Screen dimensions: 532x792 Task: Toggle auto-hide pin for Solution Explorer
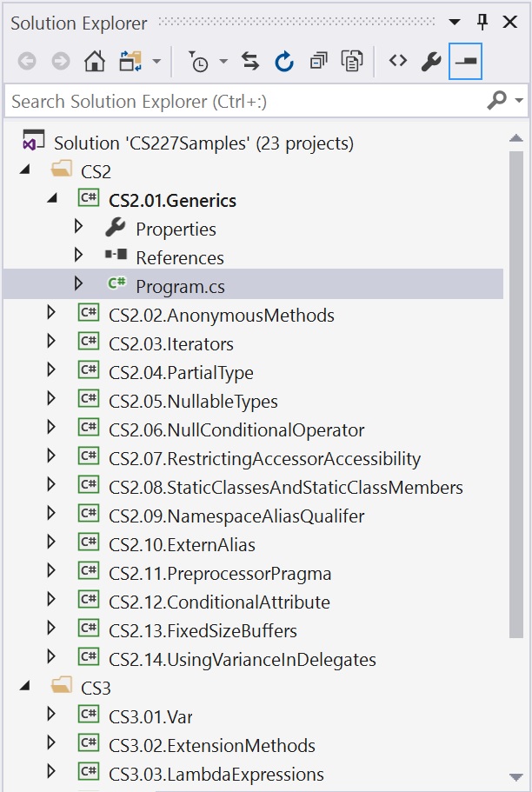pos(482,22)
